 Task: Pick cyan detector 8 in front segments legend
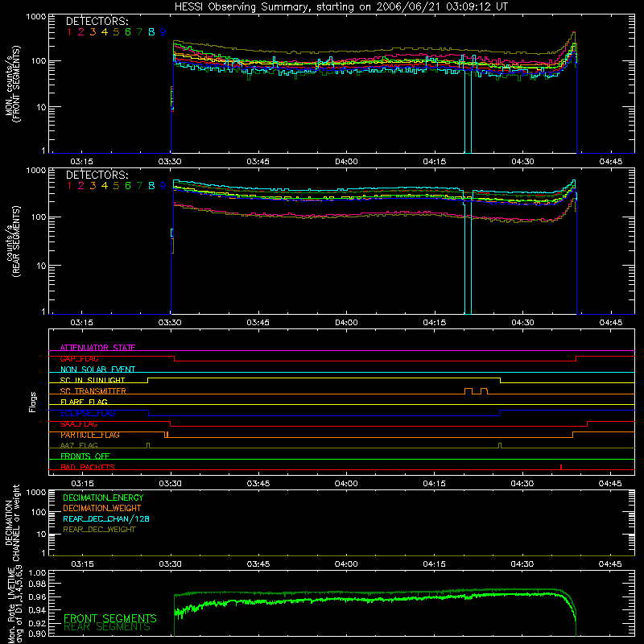tap(151, 32)
